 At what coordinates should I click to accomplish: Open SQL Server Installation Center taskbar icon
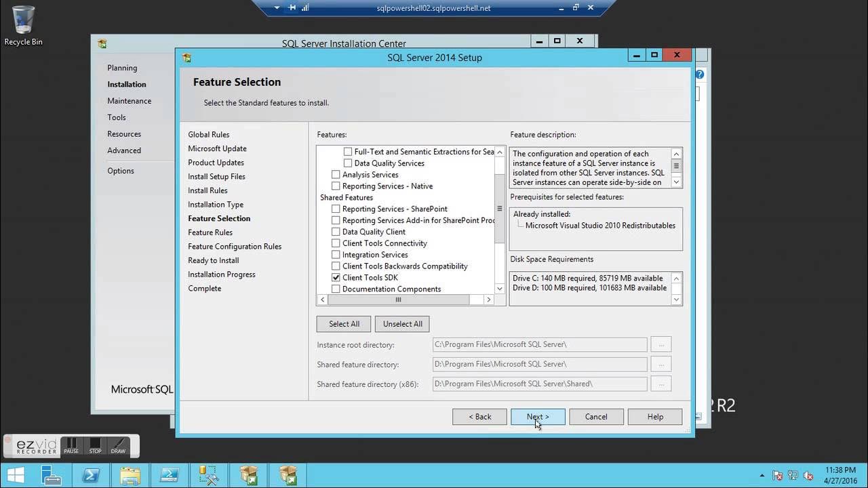pos(209,475)
